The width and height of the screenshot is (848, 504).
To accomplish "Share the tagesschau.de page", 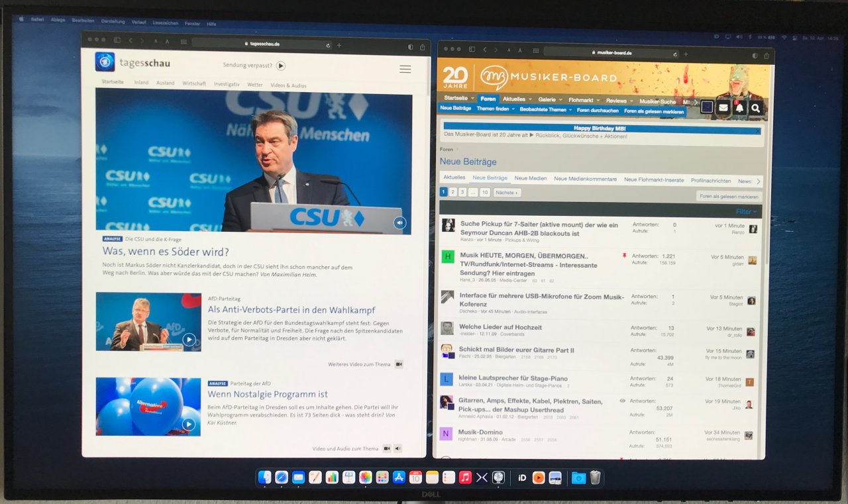I will 421,47.
